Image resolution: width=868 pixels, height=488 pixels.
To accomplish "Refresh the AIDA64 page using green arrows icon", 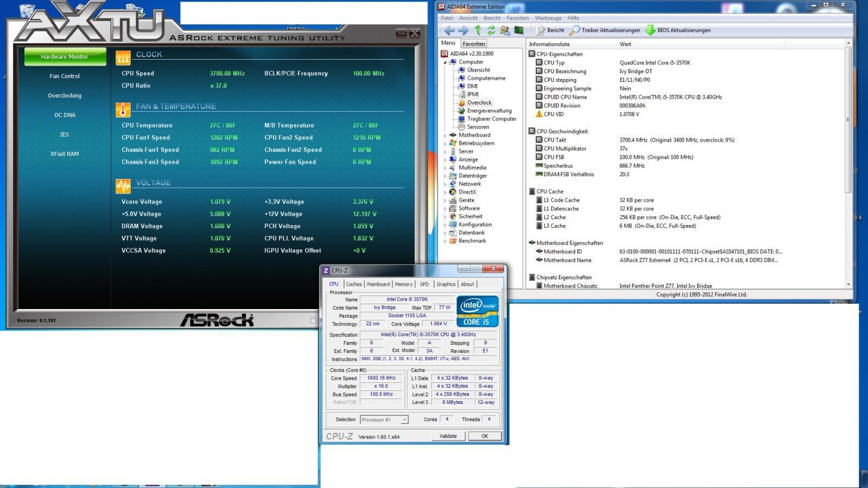I will click(491, 30).
